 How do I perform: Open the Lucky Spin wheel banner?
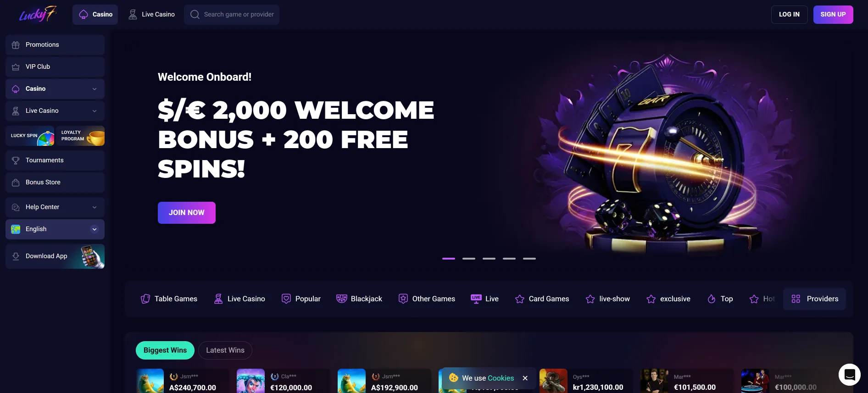(x=30, y=136)
